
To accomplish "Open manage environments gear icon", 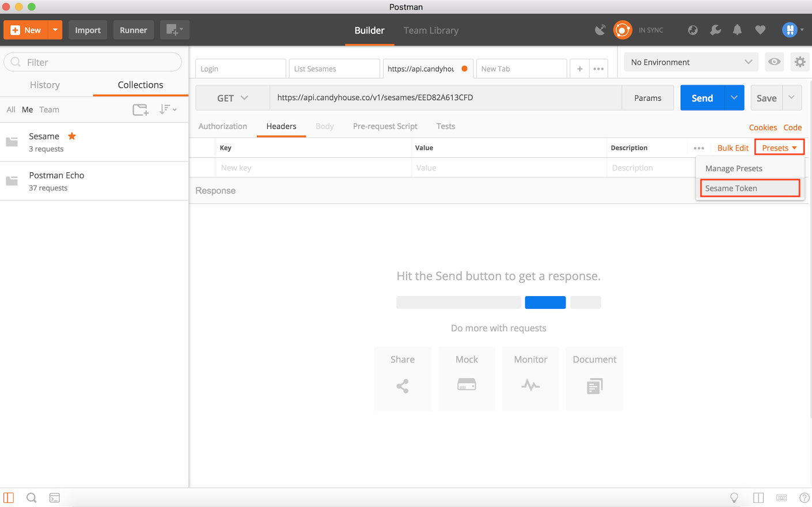I will click(799, 62).
